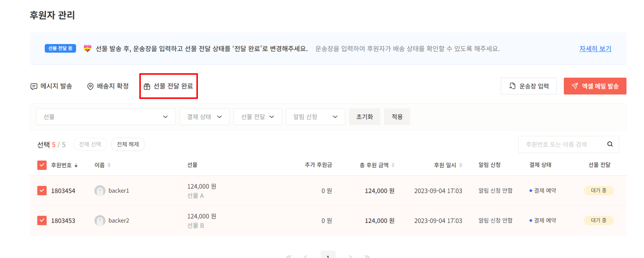Open the 선물 filter dropdown

coord(105,117)
